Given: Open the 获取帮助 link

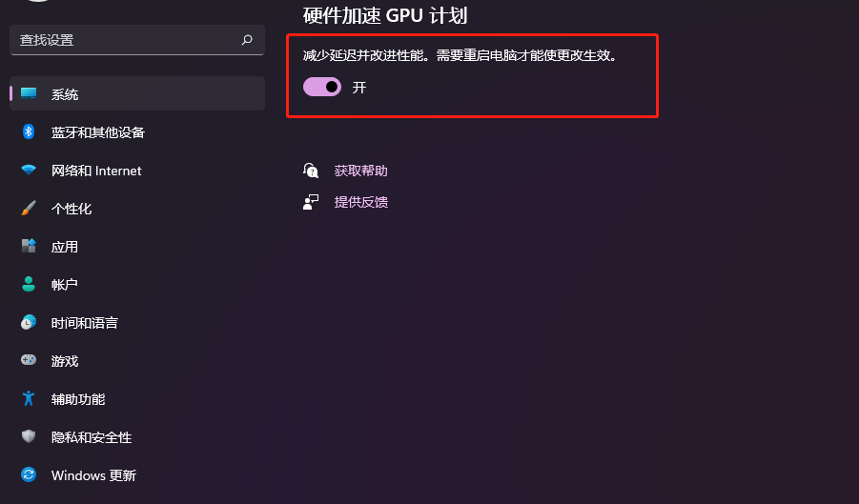Looking at the screenshot, I should (361, 171).
